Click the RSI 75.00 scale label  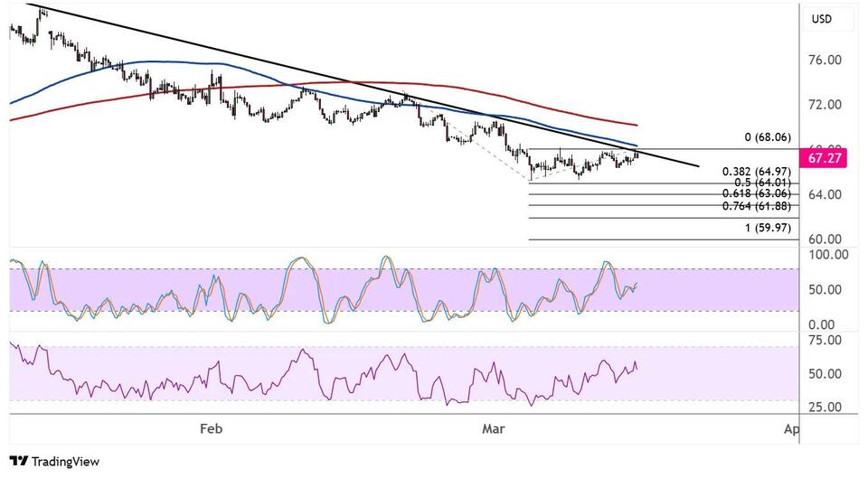click(825, 341)
